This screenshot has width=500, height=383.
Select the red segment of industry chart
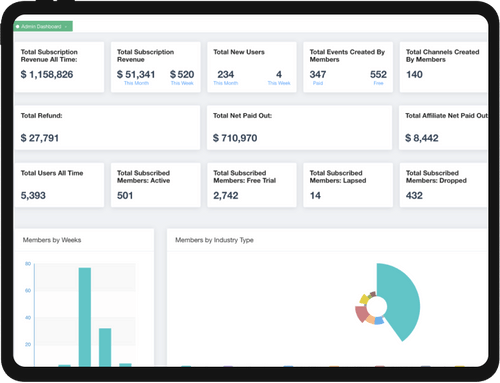pyautogui.click(x=361, y=314)
